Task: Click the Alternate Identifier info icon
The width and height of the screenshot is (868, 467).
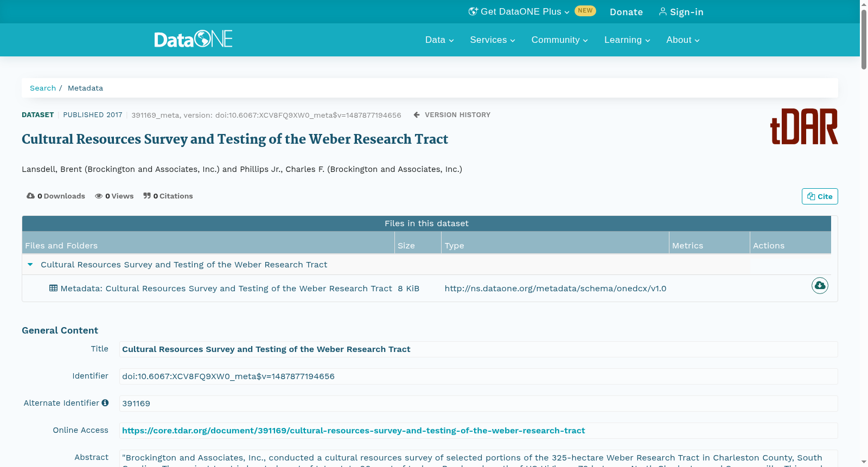Action: [x=105, y=402]
